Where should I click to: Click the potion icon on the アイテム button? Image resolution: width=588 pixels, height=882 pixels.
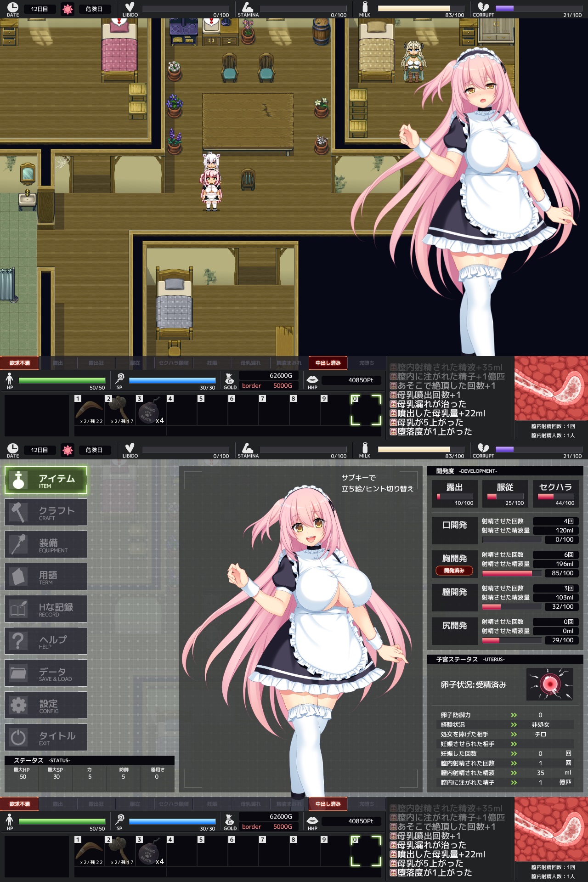[x=18, y=480]
